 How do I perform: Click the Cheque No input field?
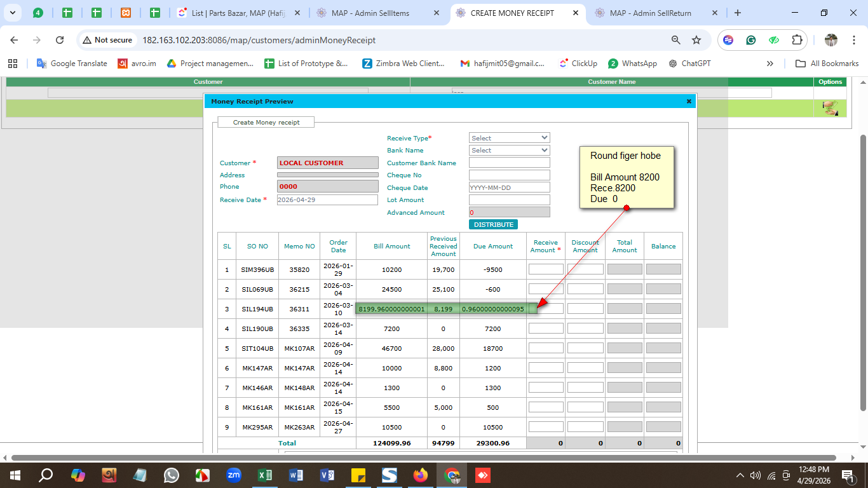pos(509,175)
